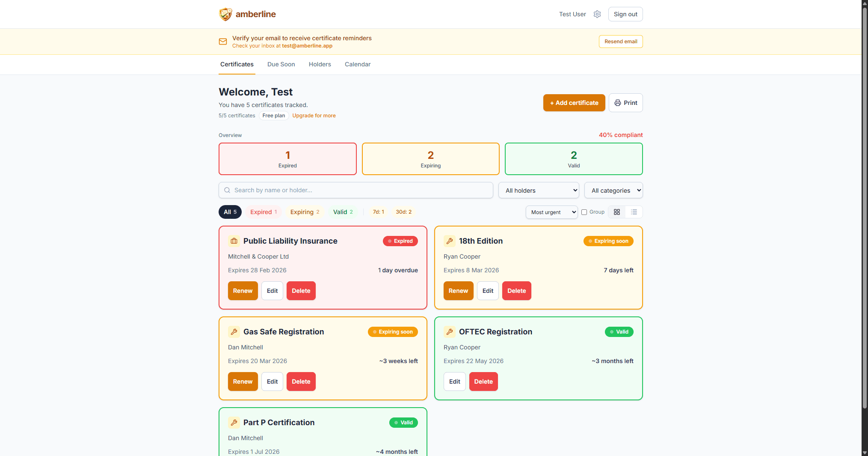The height and width of the screenshot is (456, 868).
Task: Open the Calendar tab
Action: tap(358, 64)
